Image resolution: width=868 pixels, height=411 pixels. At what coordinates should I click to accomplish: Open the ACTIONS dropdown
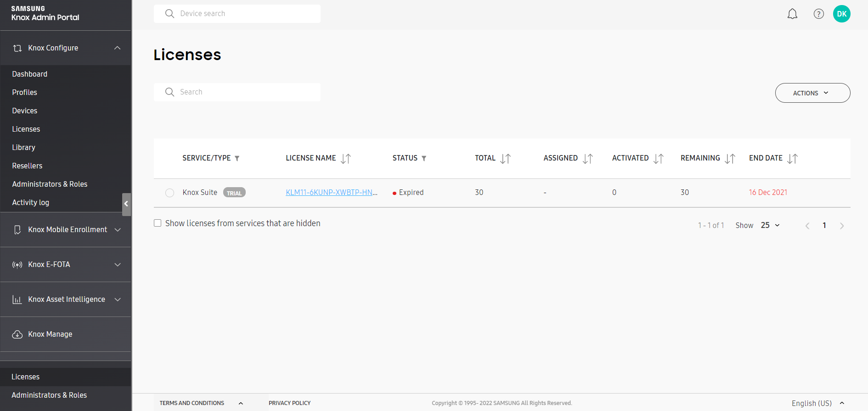[x=812, y=93]
